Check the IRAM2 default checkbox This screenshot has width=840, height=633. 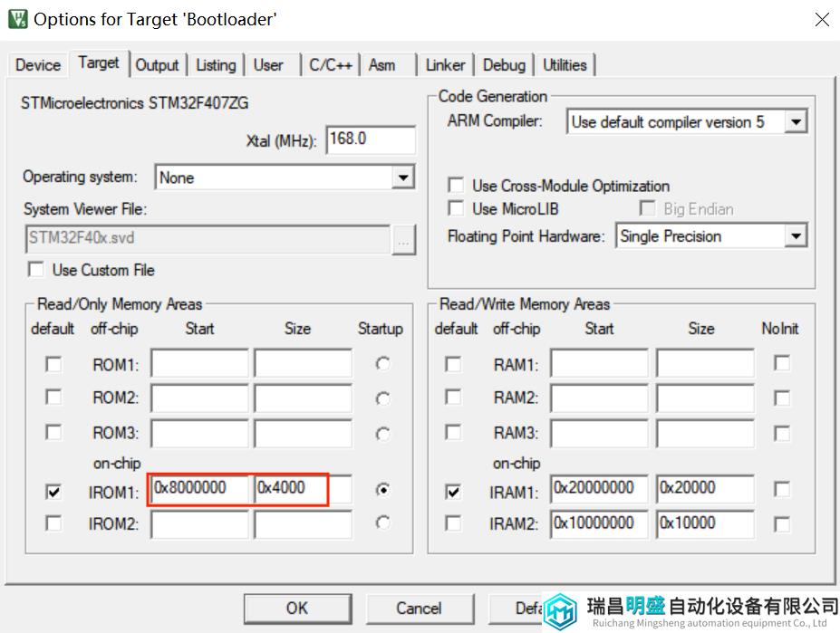tap(453, 523)
